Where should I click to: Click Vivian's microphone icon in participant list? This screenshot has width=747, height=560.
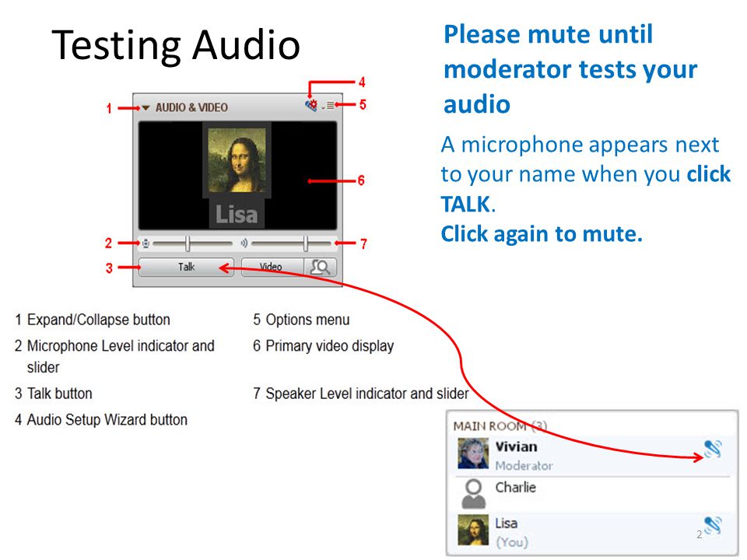(x=714, y=449)
